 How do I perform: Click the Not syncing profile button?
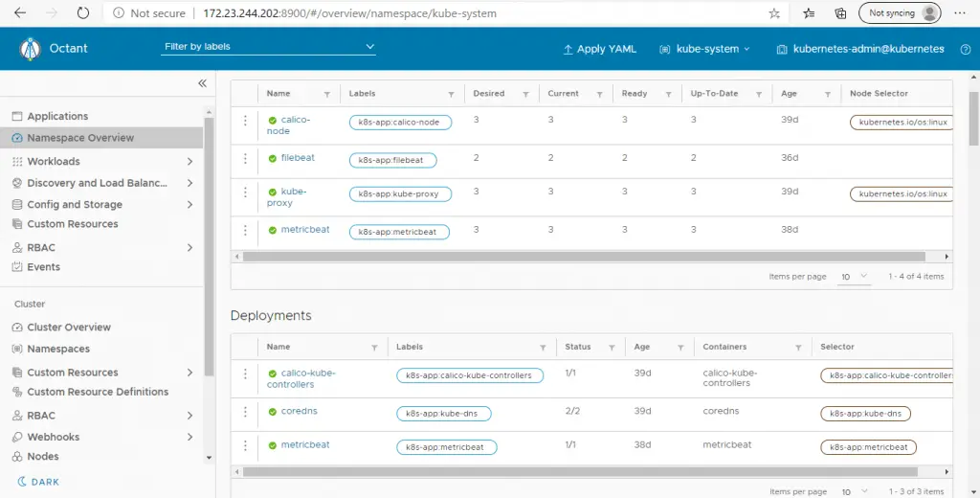click(x=900, y=13)
